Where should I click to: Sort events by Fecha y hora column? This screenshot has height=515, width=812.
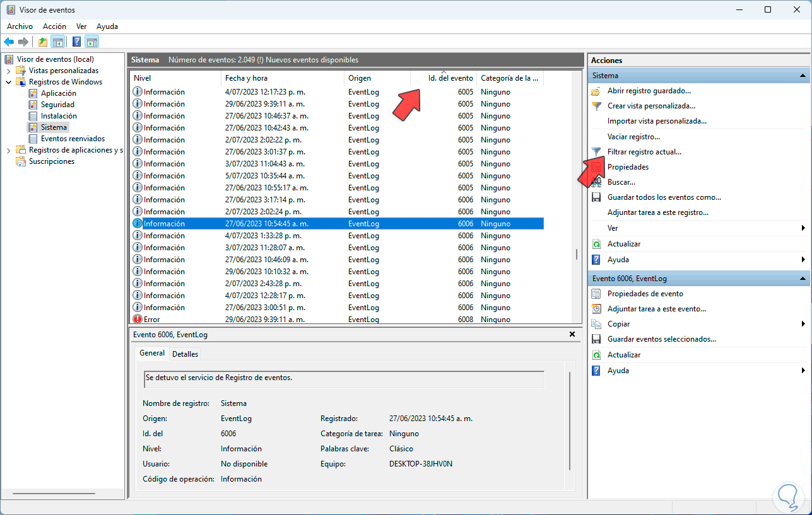coord(283,78)
